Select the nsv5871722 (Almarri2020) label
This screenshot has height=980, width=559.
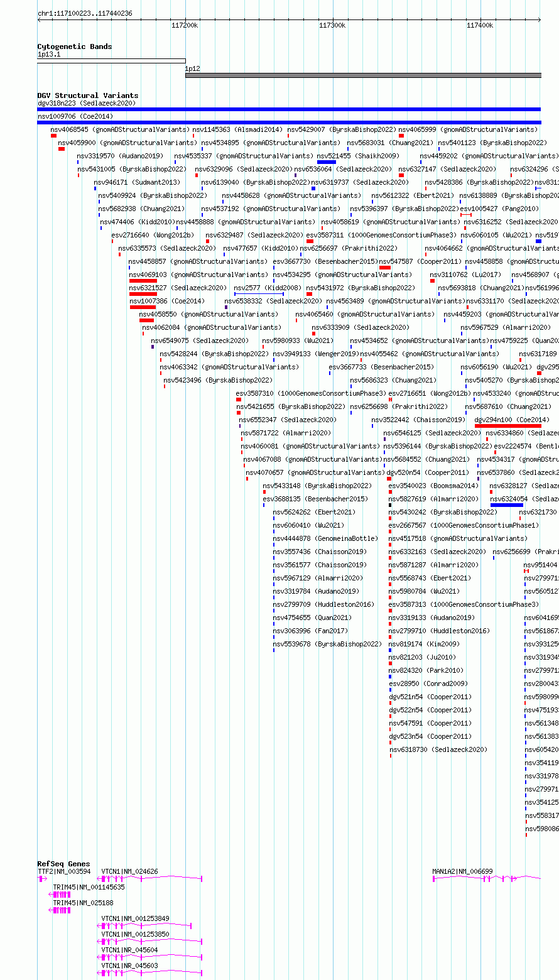pyautogui.click(x=286, y=433)
